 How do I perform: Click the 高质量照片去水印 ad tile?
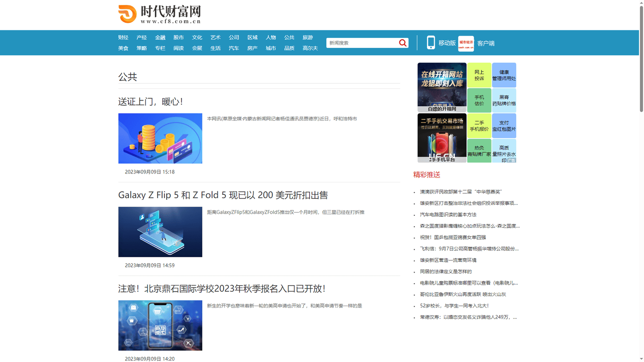click(x=504, y=151)
